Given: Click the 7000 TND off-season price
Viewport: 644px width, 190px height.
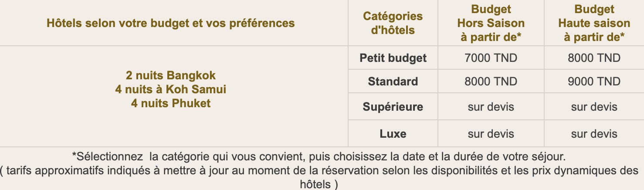Looking at the screenshot, I should click(491, 58).
